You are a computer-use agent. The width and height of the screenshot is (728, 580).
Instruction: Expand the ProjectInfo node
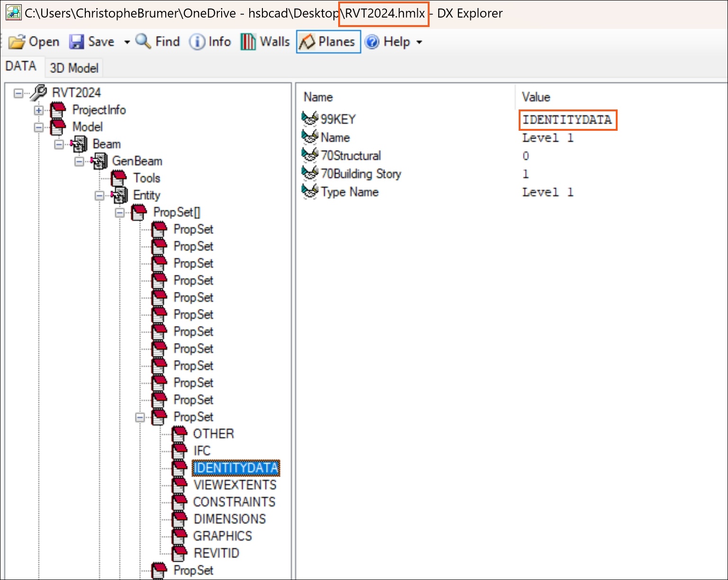[x=38, y=110]
